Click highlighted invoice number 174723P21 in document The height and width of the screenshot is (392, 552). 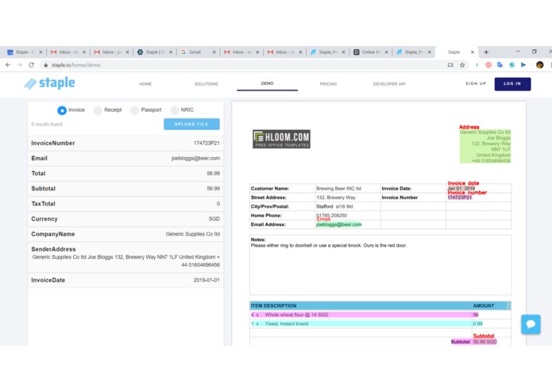[x=459, y=198]
